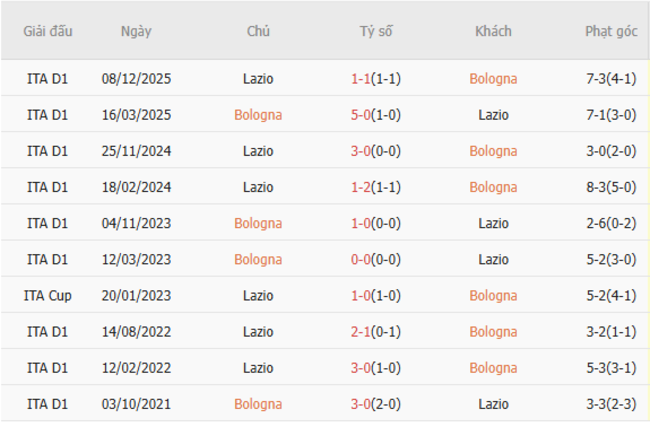650x427 pixels.
Task: Click ITA D1 label in 08/12/2025 row
Action: click(48, 79)
